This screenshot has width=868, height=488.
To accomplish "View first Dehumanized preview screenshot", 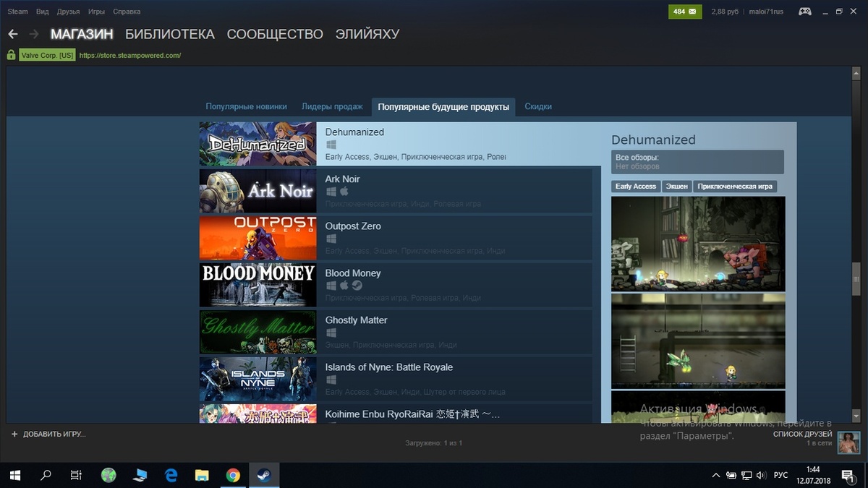I will tap(698, 244).
